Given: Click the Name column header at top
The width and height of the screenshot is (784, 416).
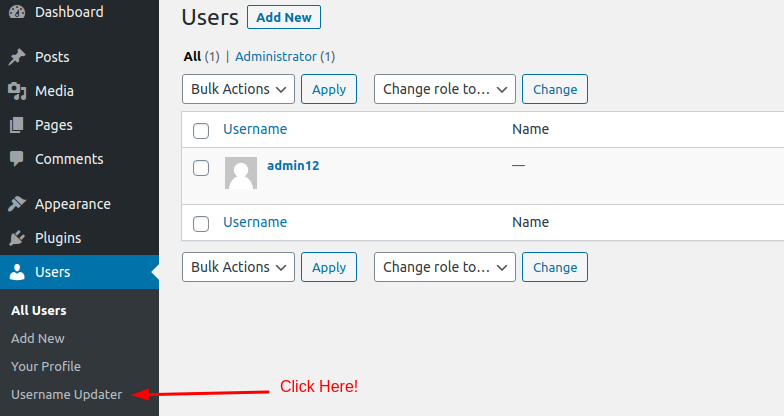Looking at the screenshot, I should [x=530, y=129].
